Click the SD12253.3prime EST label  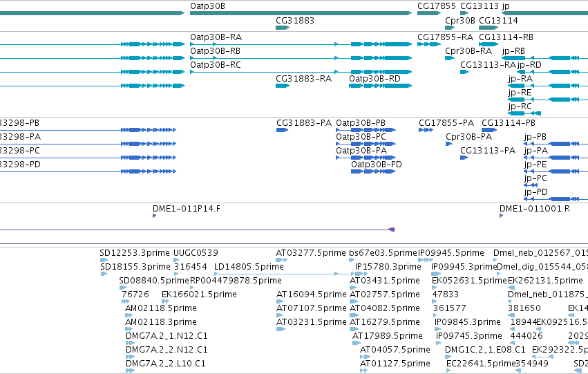pos(135,253)
